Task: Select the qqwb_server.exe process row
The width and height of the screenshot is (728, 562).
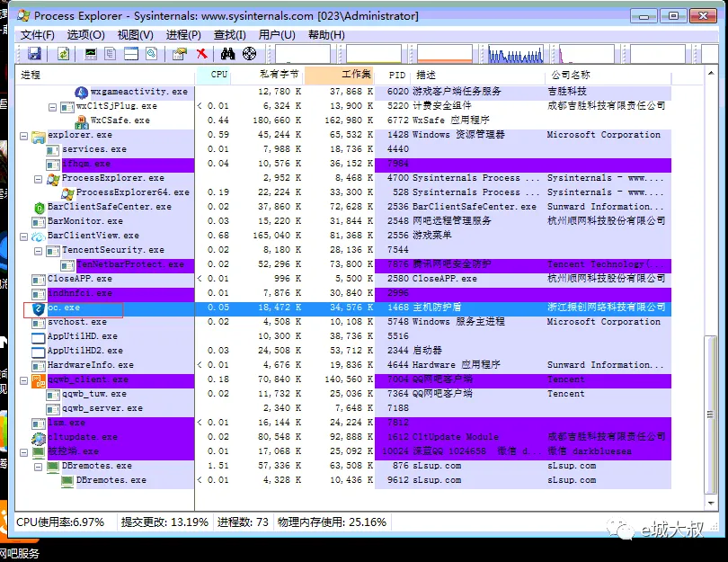Action: coord(343,408)
